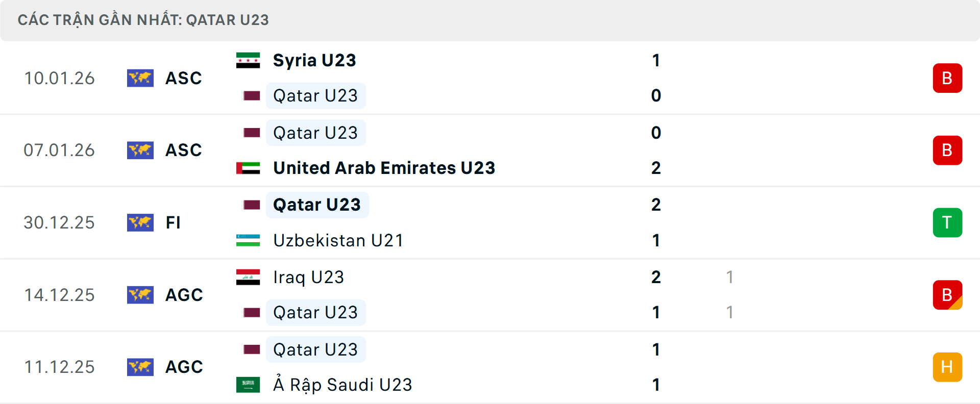
Task: Select the United Arab Emirates U23 flag
Action: point(248,167)
